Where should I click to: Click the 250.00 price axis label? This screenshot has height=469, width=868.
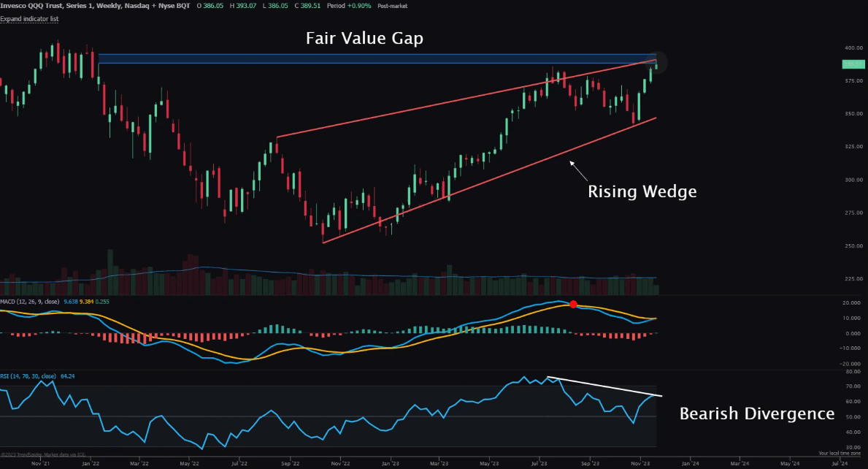tap(853, 246)
